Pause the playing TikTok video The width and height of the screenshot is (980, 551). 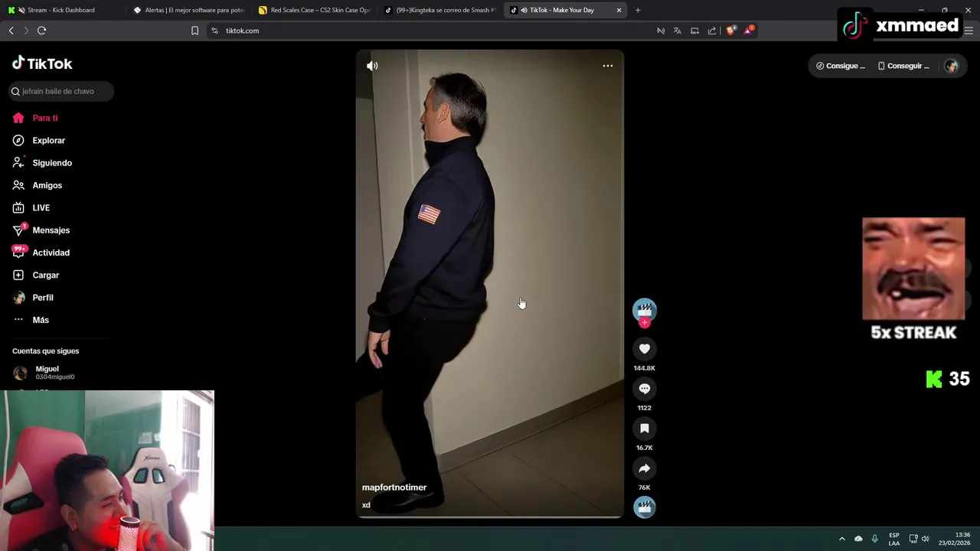[x=490, y=283]
